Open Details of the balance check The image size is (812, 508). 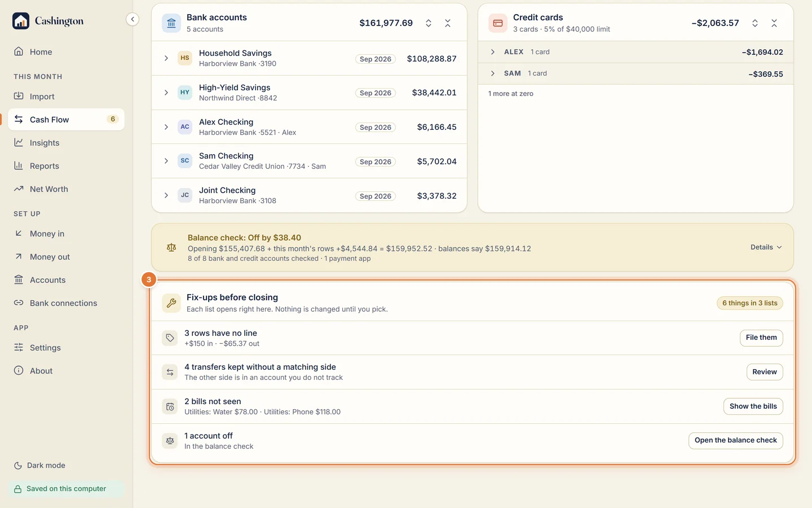coord(766,247)
